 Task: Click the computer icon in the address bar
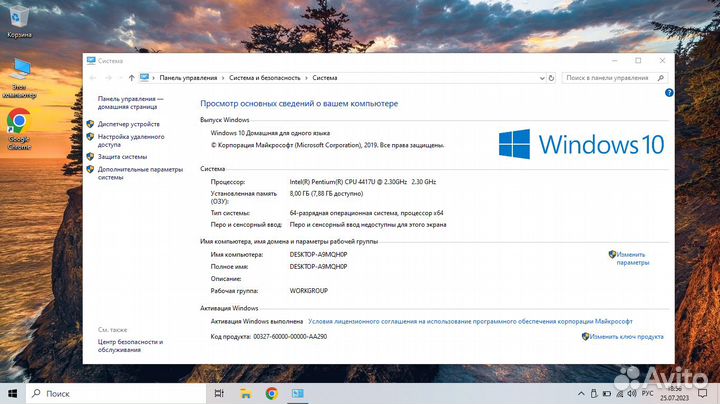coord(145,78)
